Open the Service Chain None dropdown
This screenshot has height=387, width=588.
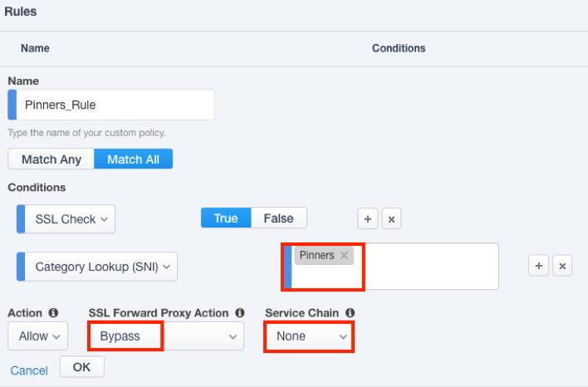click(309, 336)
